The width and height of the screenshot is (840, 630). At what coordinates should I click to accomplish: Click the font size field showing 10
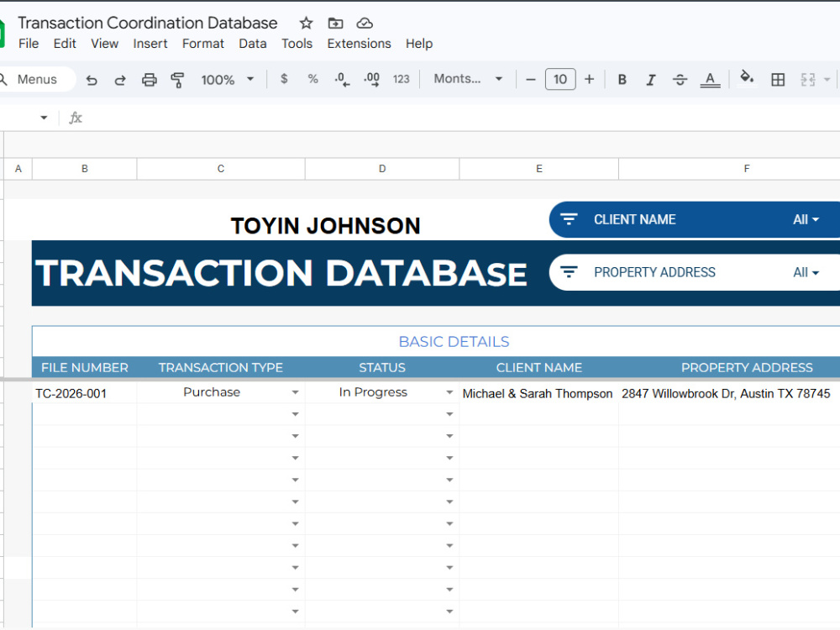pos(560,79)
